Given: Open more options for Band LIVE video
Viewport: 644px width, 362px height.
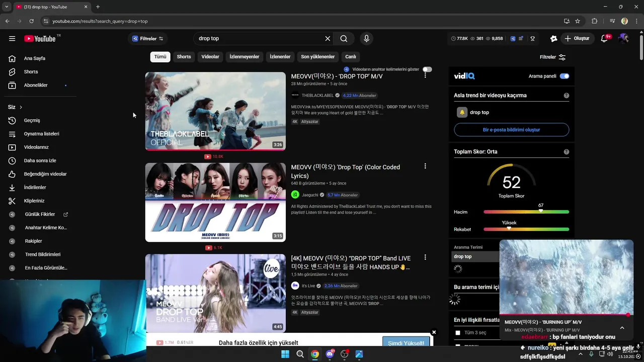Looking at the screenshot, I should tap(425, 257).
